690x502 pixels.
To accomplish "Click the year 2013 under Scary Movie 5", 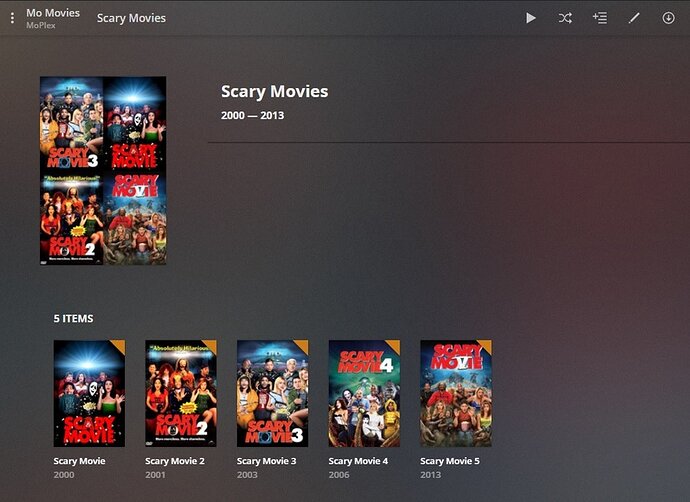I will point(430,475).
